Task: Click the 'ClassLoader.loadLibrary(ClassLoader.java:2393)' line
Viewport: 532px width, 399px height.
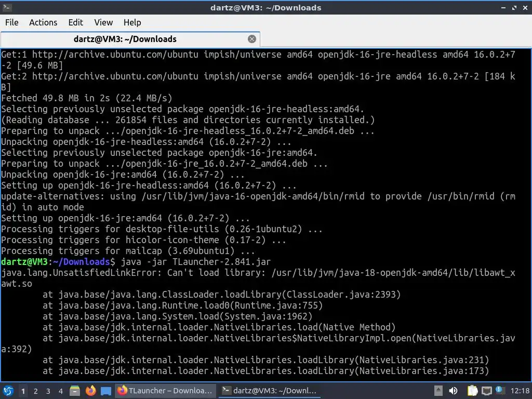Action: [221, 295]
